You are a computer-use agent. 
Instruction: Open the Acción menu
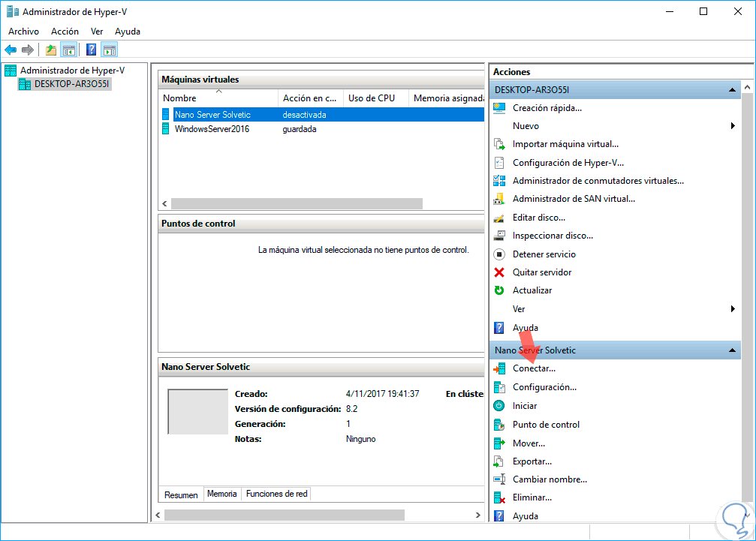(x=65, y=32)
